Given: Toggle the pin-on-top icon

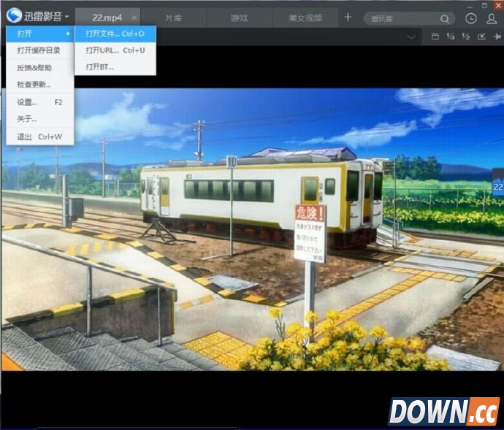Looking at the screenshot, I should (x=496, y=37).
